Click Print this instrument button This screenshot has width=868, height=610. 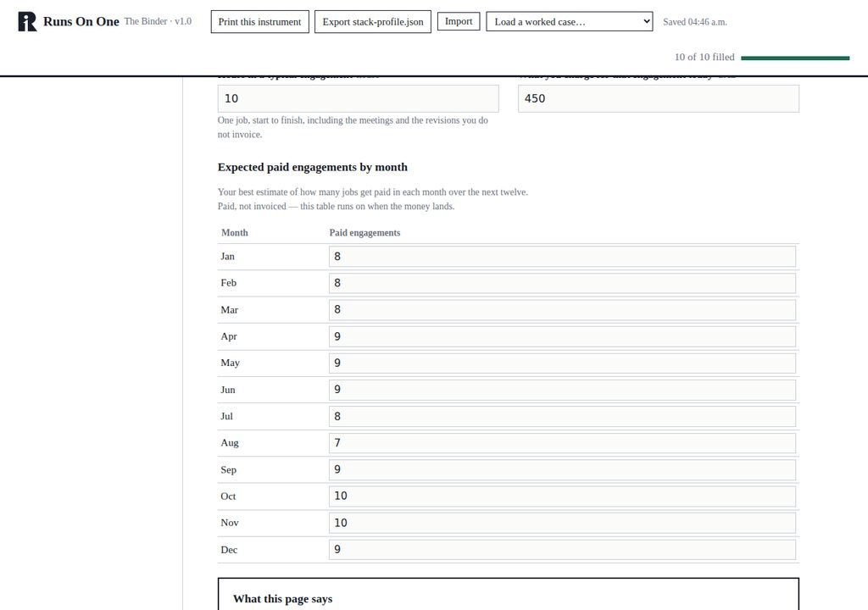259,22
